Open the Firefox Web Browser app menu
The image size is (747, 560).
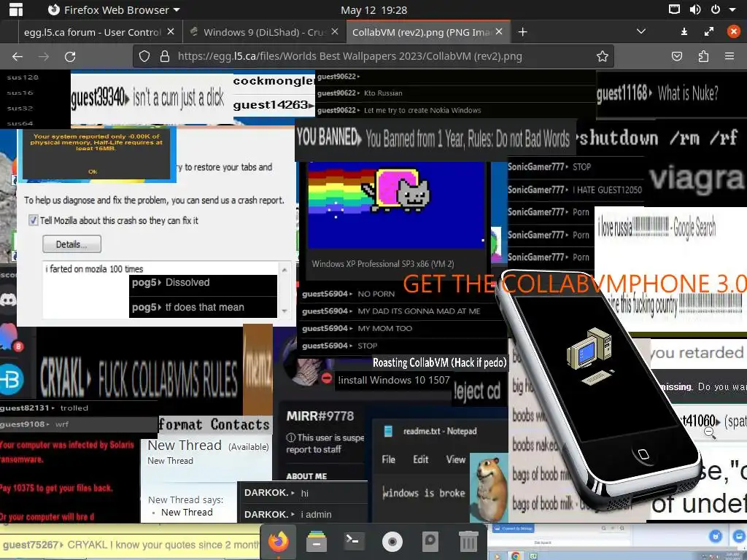pos(114,9)
